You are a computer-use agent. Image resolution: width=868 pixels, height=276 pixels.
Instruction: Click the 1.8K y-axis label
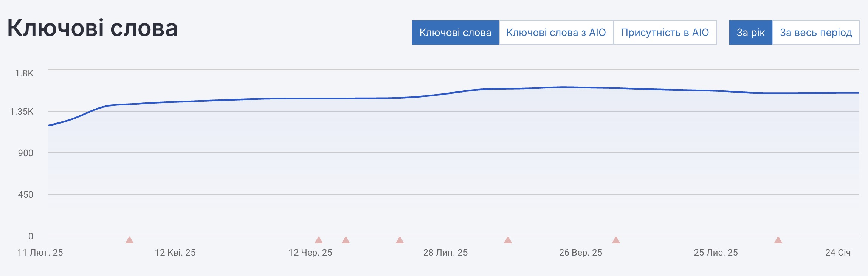pos(24,73)
